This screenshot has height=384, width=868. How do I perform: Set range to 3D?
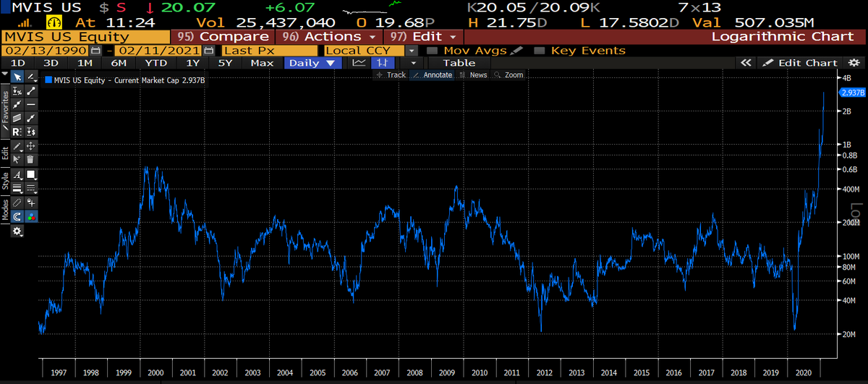pyautogui.click(x=51, y=63)
